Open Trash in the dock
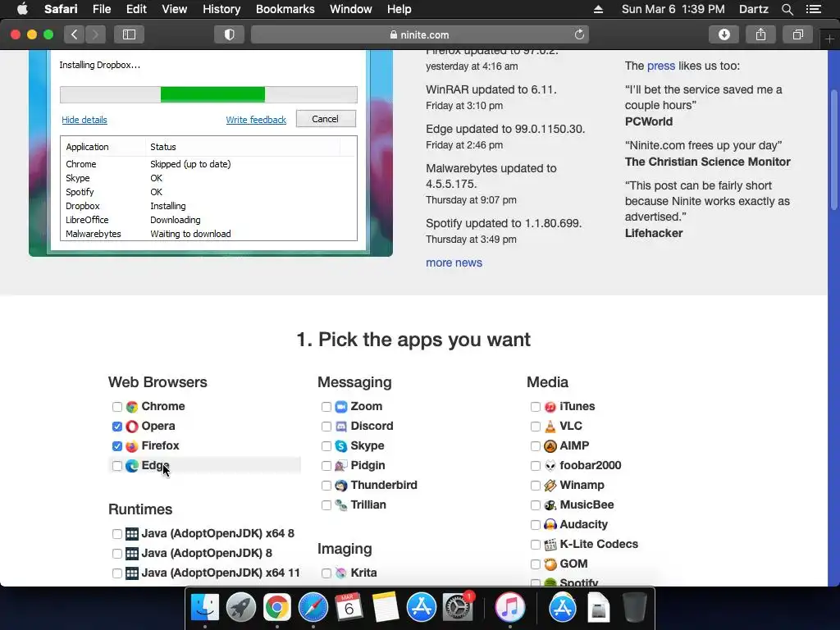 (634, 608)
